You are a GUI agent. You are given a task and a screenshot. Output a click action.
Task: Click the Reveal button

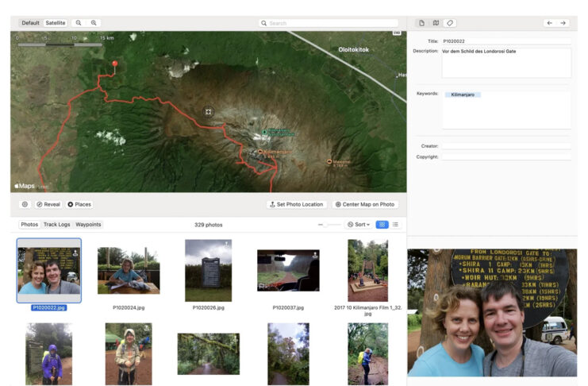tap(48, 204)
